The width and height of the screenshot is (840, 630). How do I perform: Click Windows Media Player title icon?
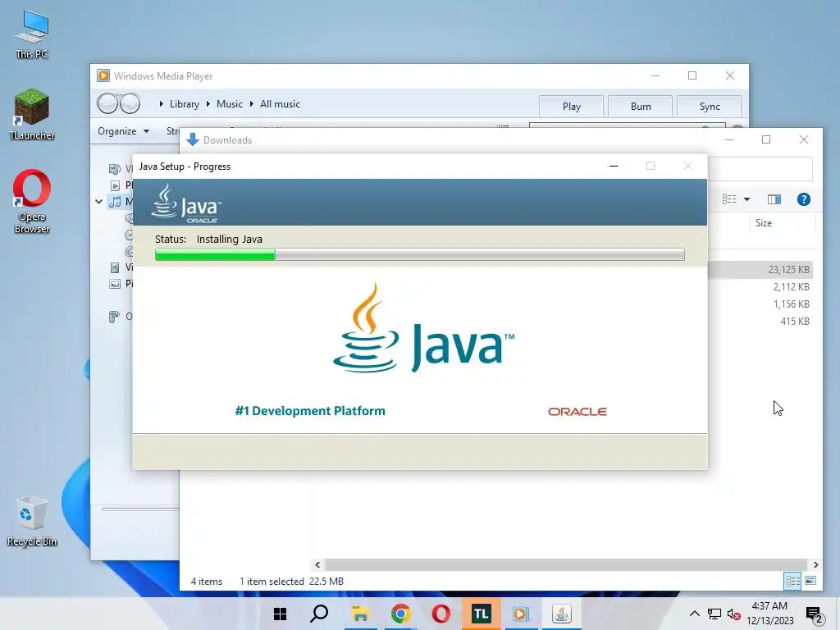103,76
